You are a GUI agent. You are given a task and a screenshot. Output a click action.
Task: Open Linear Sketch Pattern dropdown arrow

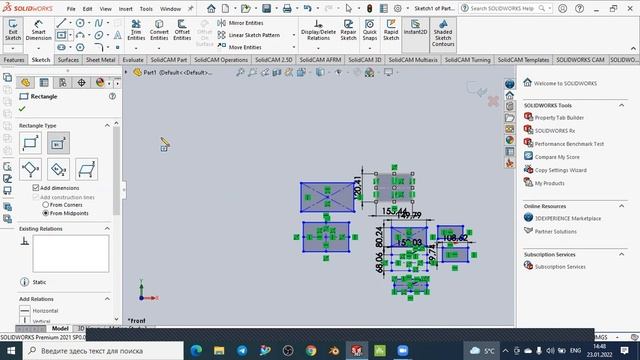pos(294,35)
